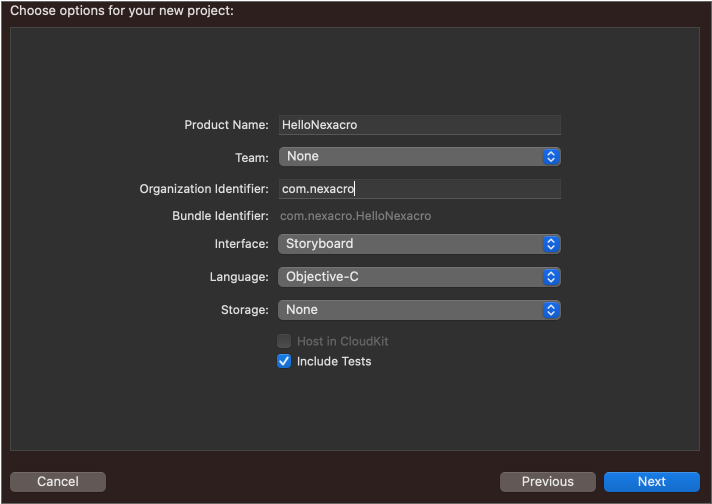Focus the Product Name field containing HelloNexacro
The image size is (712, 504).
coord(418,125)
